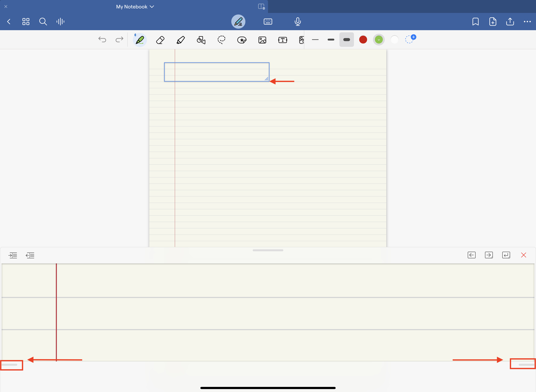Screen dimensions: 536x392
Task: Activate the Lasso selection tool
Action: tap(221, 40)
